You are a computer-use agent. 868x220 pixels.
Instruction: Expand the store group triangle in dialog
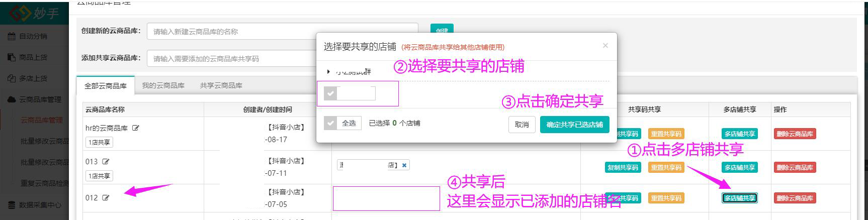pyautogui.click(x=328, y=72)
